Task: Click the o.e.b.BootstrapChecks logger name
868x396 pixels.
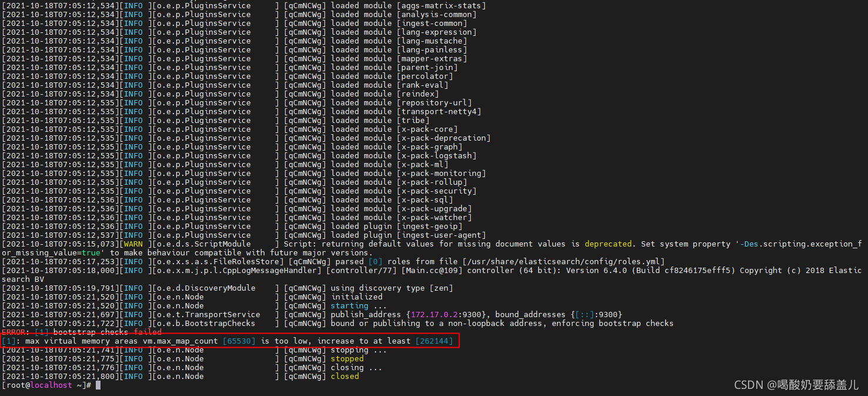Action: click(x=206, y=324)
